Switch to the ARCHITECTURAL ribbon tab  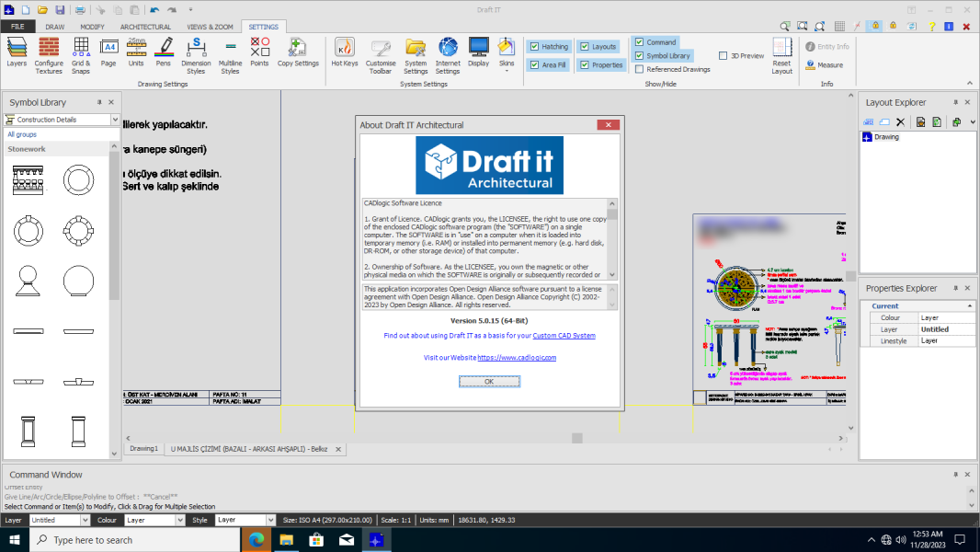pyautogui.click(x=145, y=27)
